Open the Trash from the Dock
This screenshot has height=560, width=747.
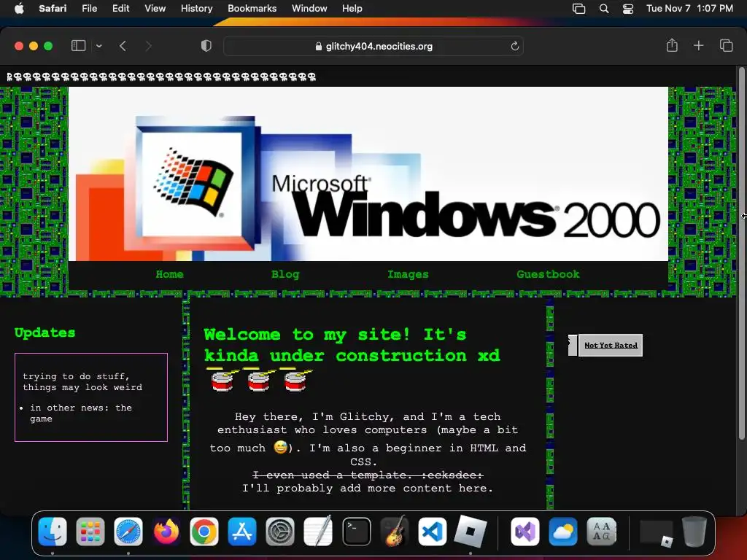[x=694, y=532]
